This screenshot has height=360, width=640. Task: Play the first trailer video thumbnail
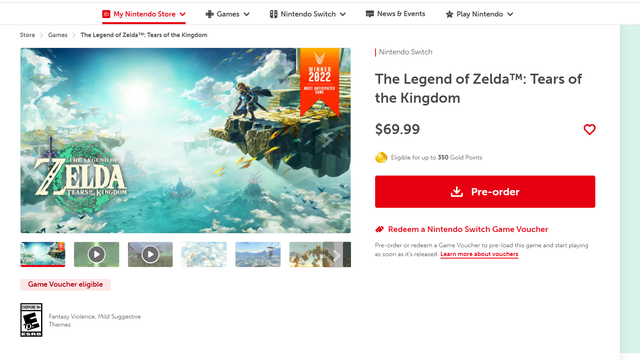[96, 254]
